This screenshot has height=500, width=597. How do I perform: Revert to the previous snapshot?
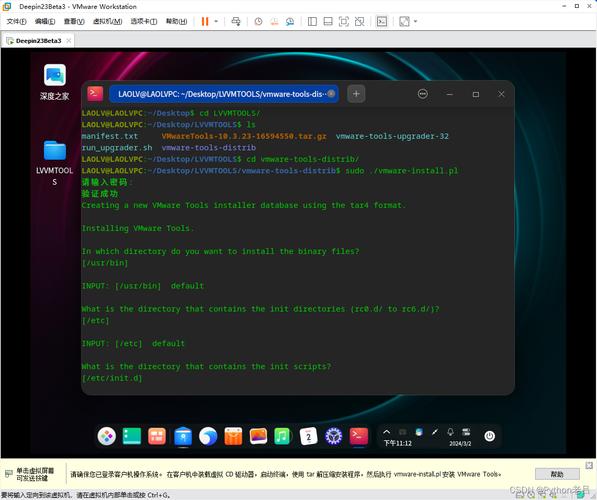tap(274, 21)
